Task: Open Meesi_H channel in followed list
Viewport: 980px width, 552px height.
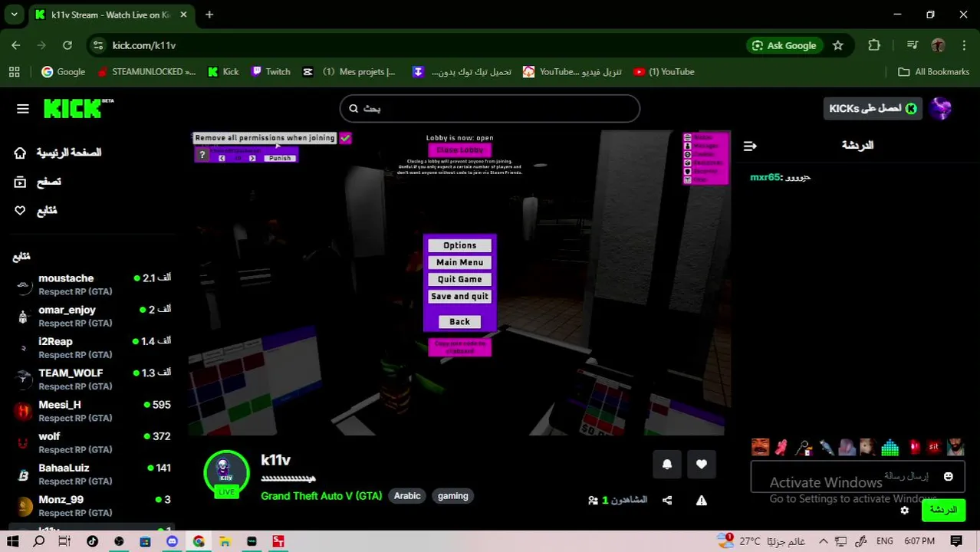Action: (x=92, y=411)
